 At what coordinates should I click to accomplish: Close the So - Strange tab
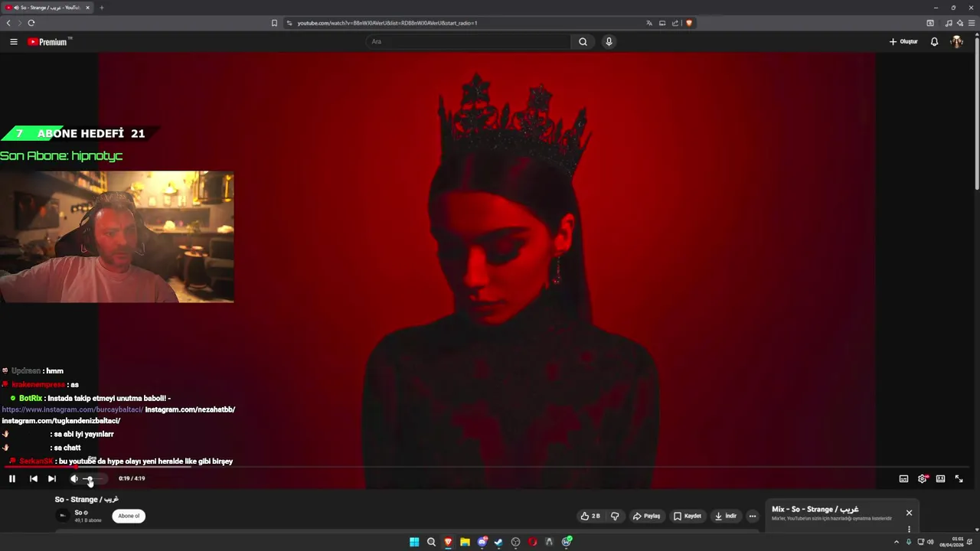point(87,8)
